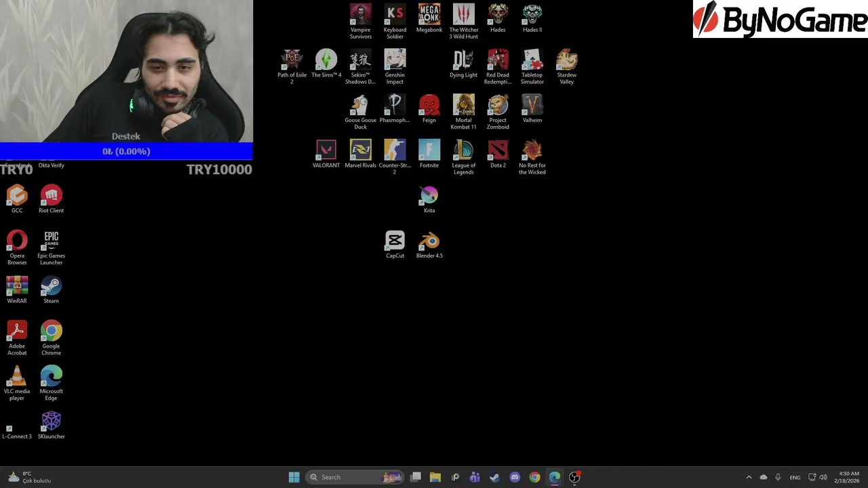Launch the Fortnite desktop icon
Screen dimensions: 868x488
point(429,154)
